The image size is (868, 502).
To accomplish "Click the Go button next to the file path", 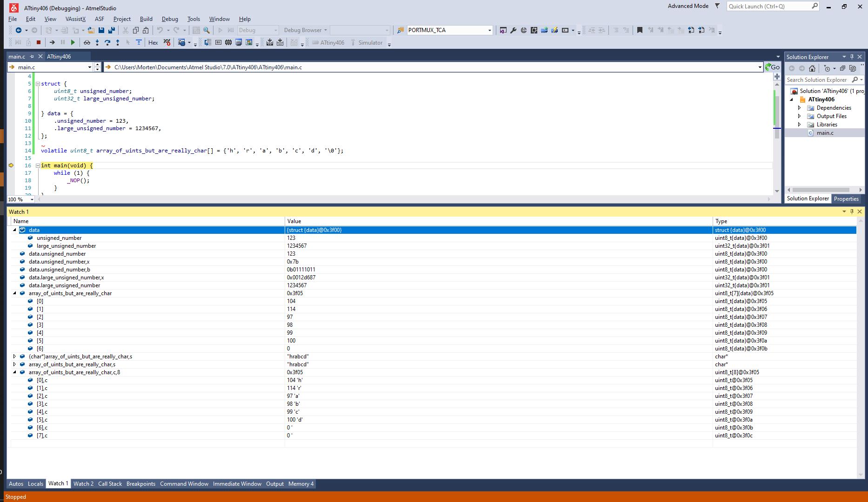I will [x=773, y=67].
